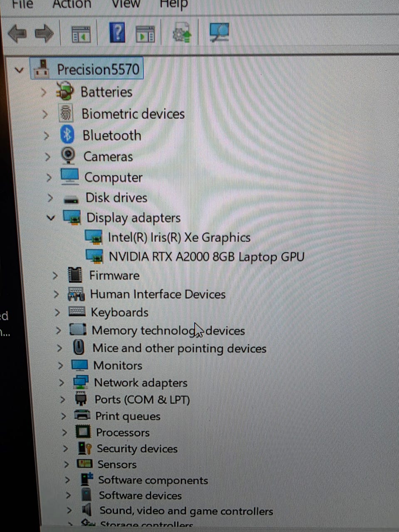399x532 pixels.
Task: Toggle the action pane toolbar icon
Action: [145, 34]
